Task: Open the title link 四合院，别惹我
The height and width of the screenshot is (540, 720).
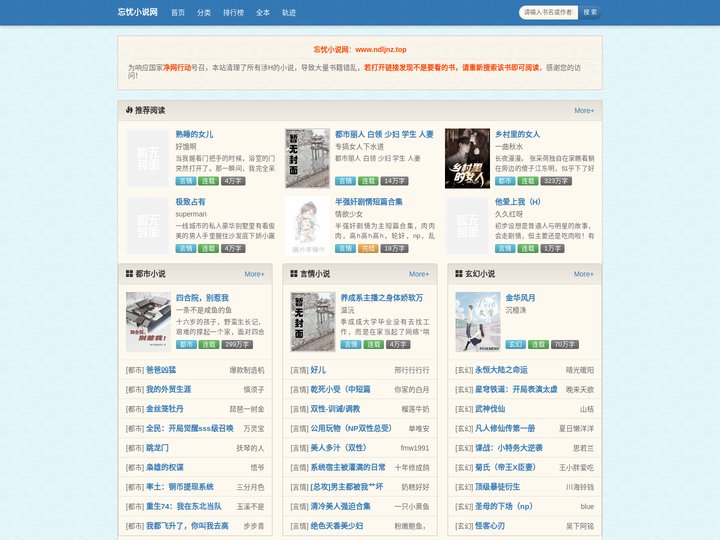Action: point(202,298)
